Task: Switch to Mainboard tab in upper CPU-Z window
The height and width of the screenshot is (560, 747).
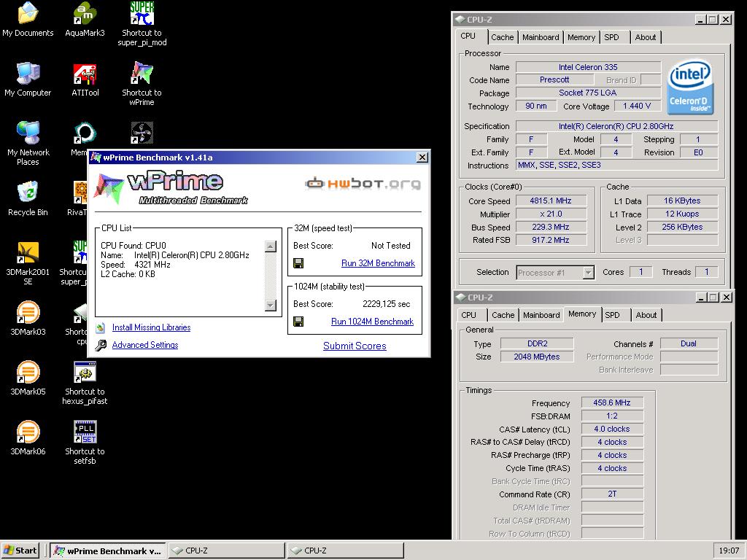Action: [541, 37]
